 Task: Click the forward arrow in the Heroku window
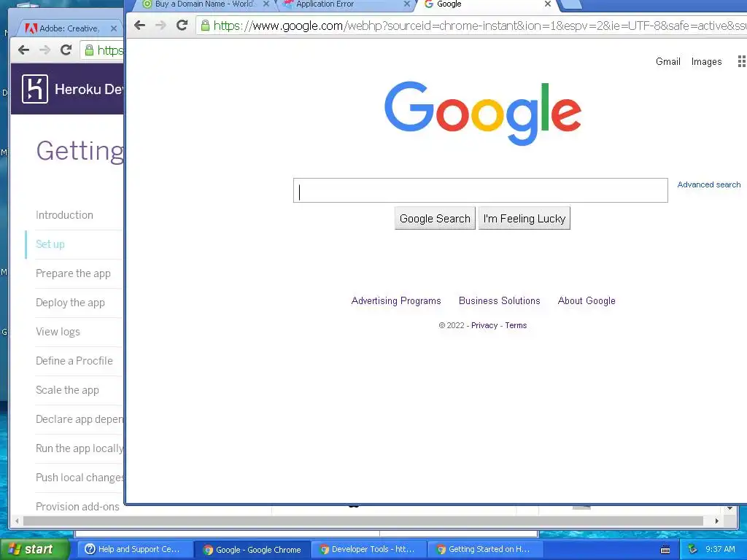[x=44, y=50]
